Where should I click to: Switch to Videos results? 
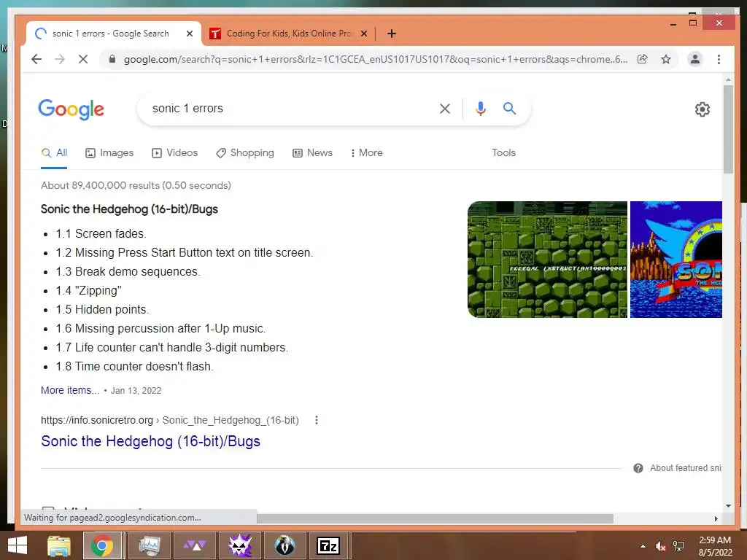pyautogui.click(x=175, y=153)
